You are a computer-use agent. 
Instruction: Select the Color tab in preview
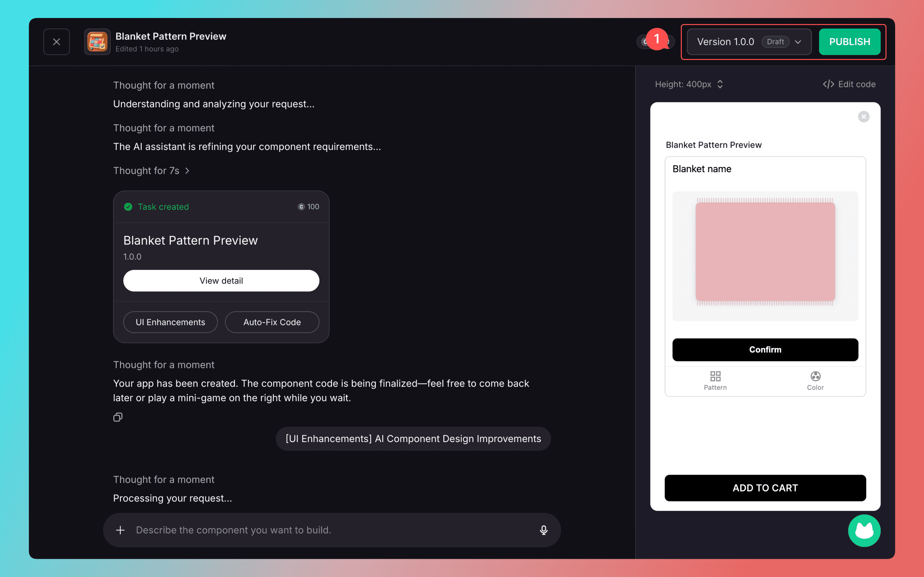coord(815,380)
